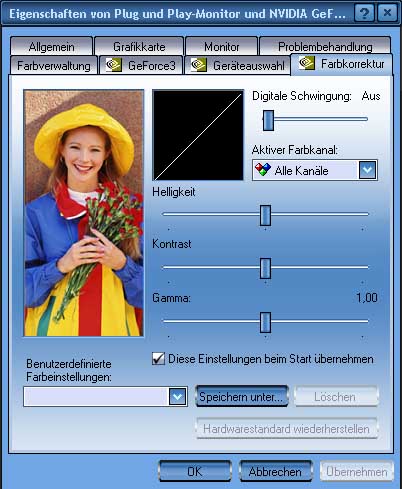Go to the Problembehandlung tab
The image size is (402, 489).
(x=325, y=46)
